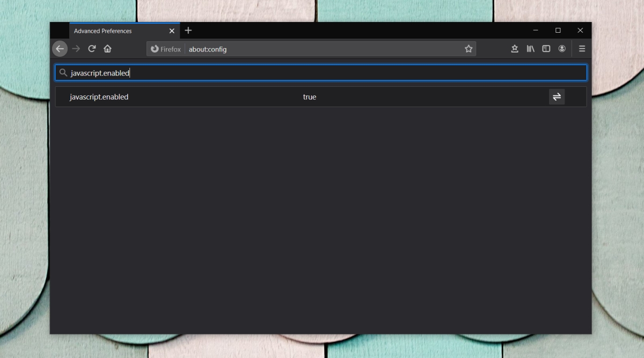Click the value 'true'

point(310,97)
